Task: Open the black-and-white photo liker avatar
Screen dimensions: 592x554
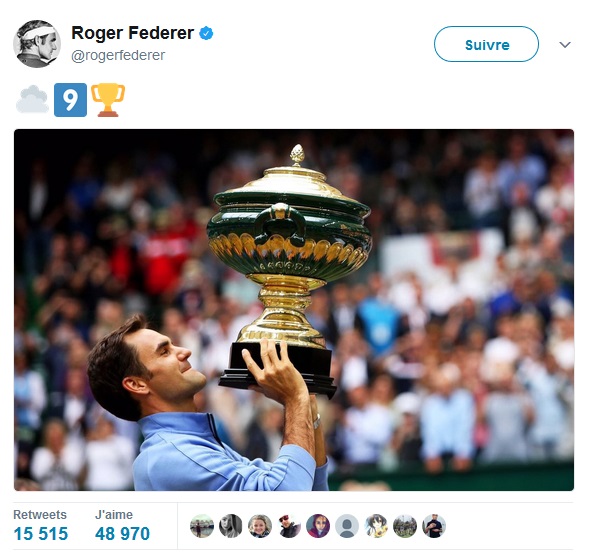Action: [231, 526]
